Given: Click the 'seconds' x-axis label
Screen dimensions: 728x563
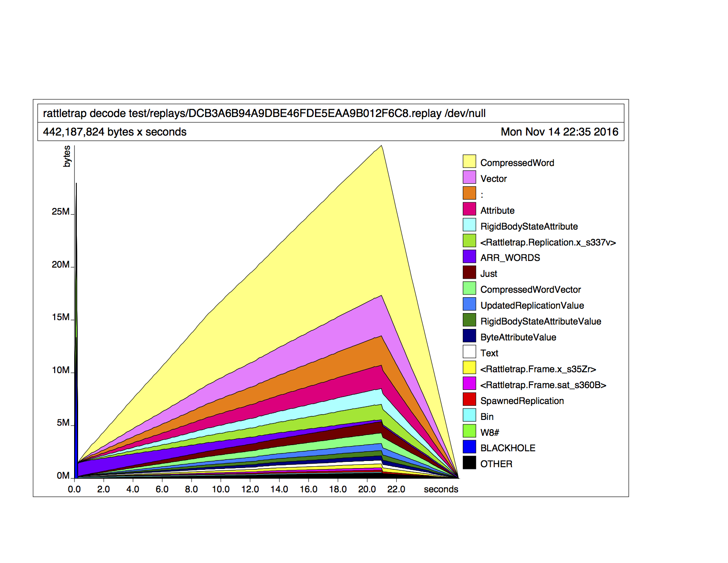Looking at the screenshot, I should pyautogui.click(x=441, y=489).
